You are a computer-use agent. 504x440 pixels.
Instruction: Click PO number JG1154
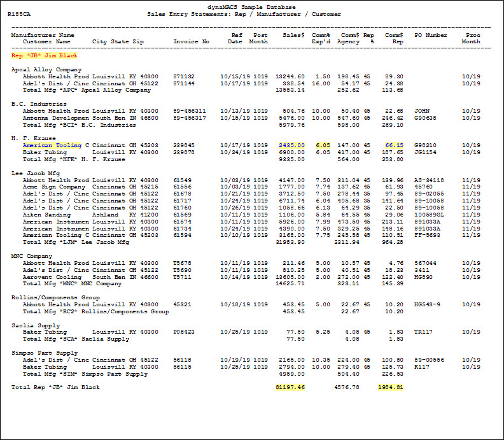point(425,152)
